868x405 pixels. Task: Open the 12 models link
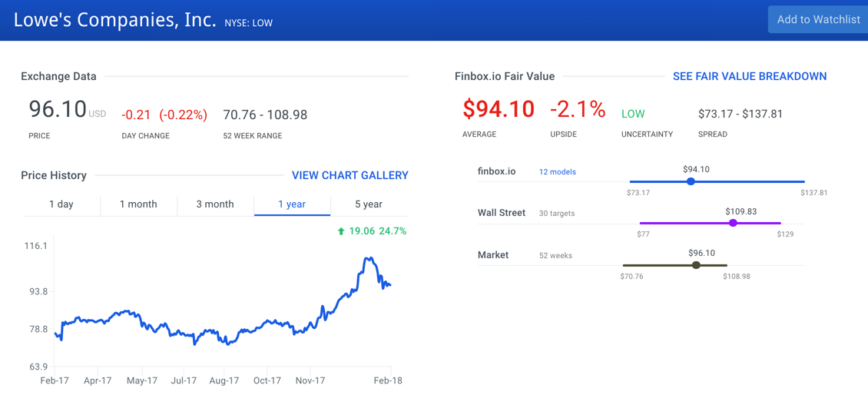557,172
